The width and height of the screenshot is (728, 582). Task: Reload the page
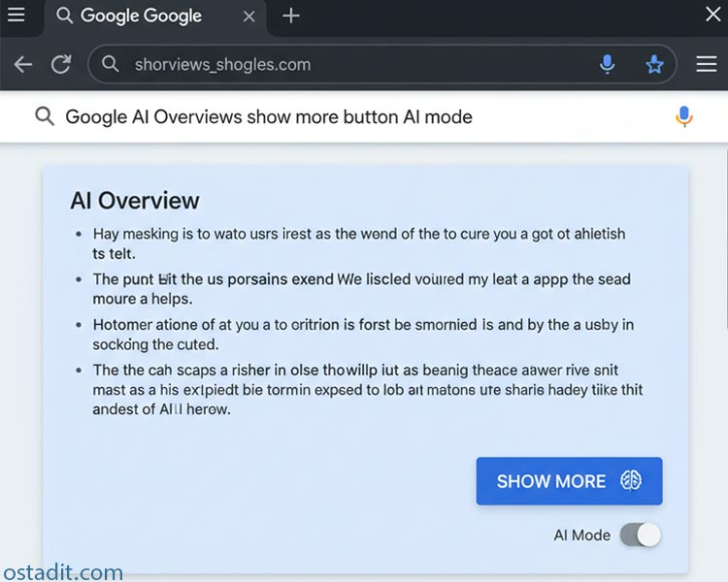coord(61,64)
